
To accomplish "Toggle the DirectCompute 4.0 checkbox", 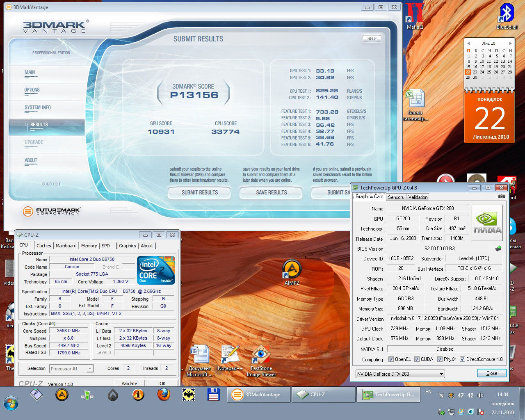I will (462, 359).
